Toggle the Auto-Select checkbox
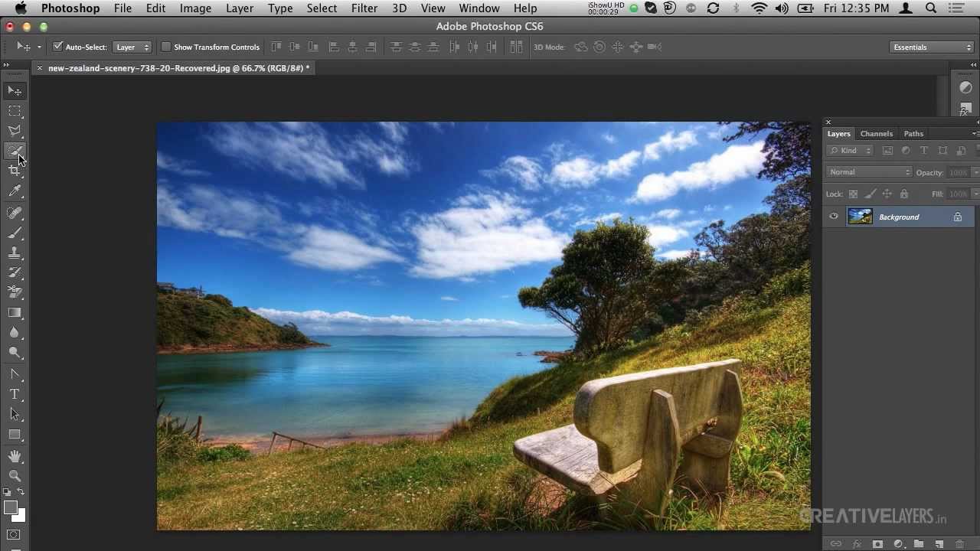 (57, 47)
